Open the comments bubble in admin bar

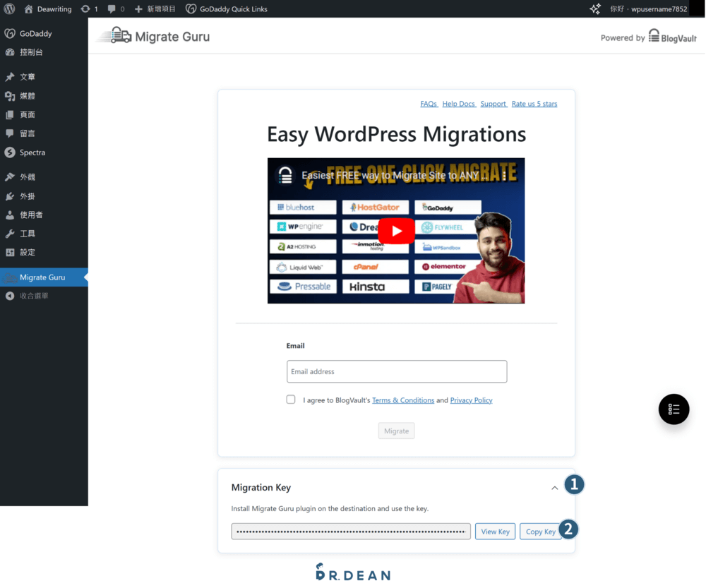coord(116,9)
